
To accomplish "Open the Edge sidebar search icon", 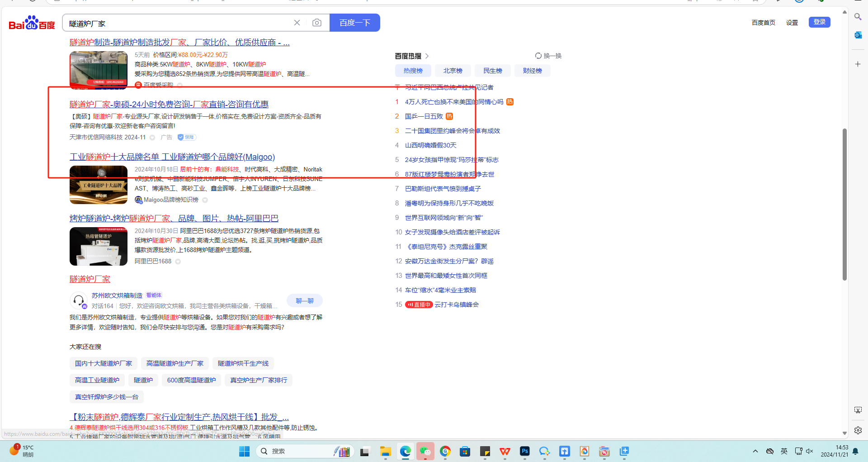I will 858,17.
